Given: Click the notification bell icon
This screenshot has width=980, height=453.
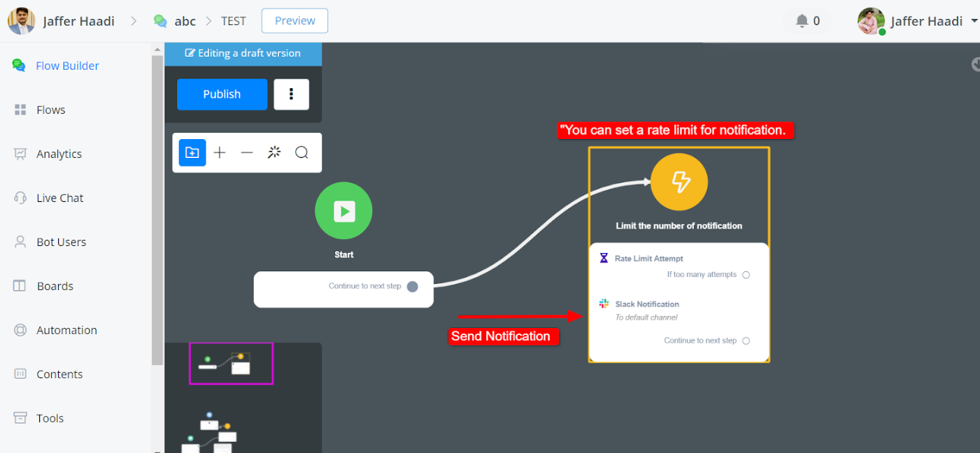Looking at the screenshot, I should [802, 21].
